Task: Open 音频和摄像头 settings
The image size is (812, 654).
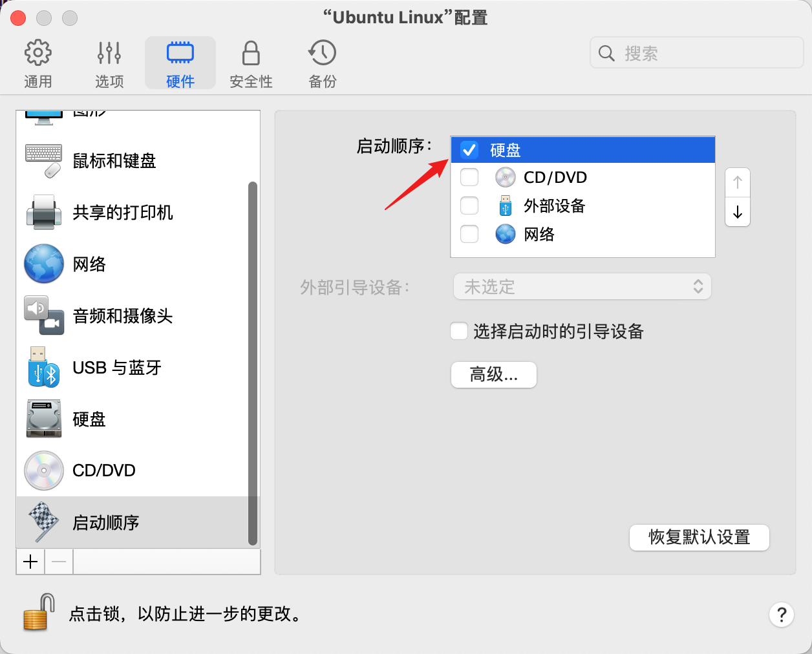Action: pos(122,316)
